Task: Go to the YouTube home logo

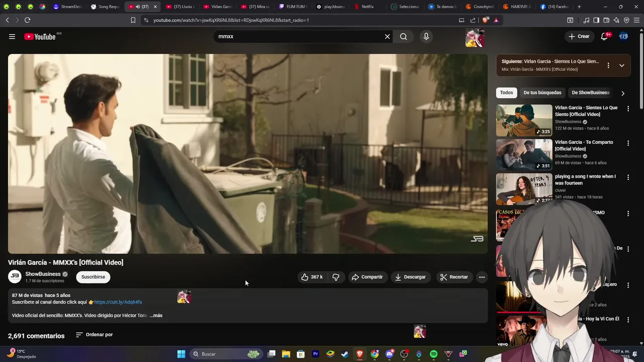Action: 40,37
